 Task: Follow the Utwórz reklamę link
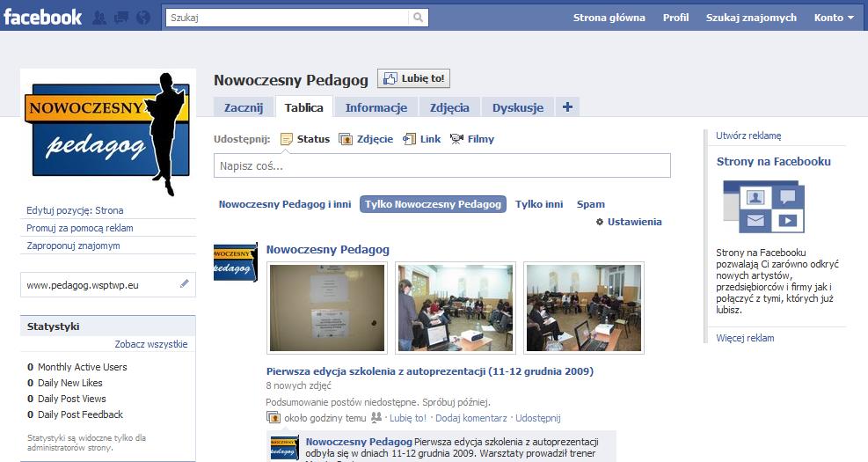[748, 136]
